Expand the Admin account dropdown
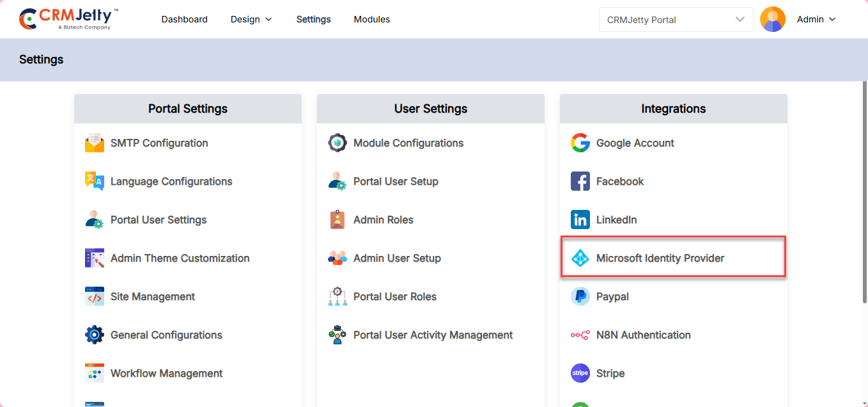Screen dimensions: 868x407 pos(816,19)
